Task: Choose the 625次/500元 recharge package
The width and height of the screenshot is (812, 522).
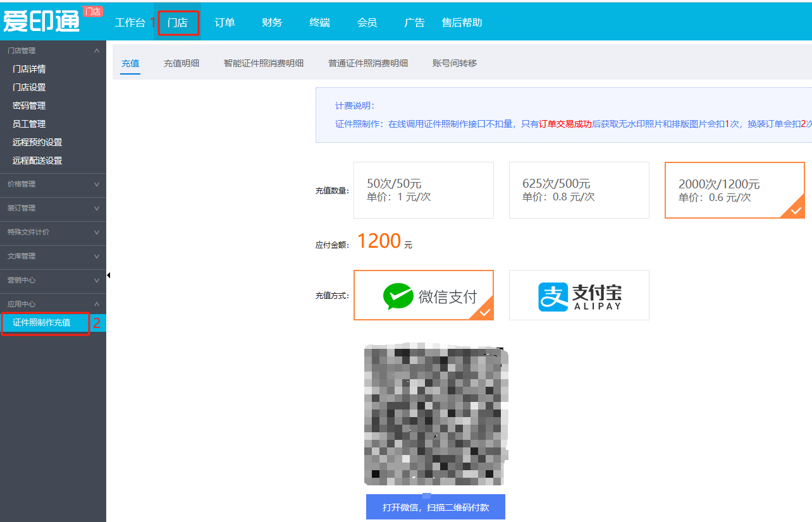Action: coord(579,190)
